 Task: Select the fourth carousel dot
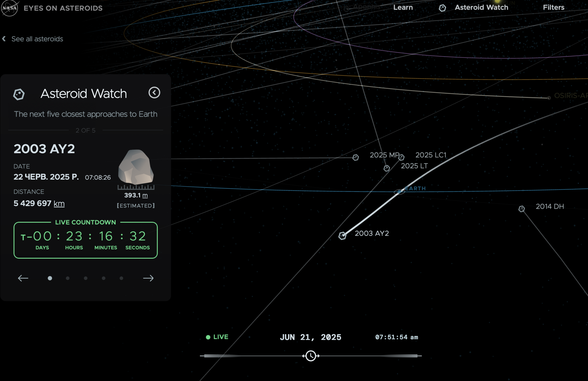pyautogui.click(x=103, y=278)
